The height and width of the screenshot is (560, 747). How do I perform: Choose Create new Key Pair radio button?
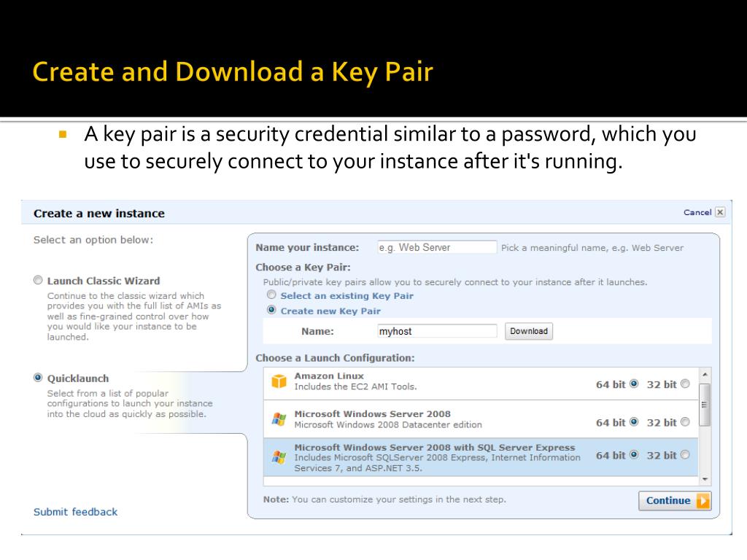click(x=271, y=310)
